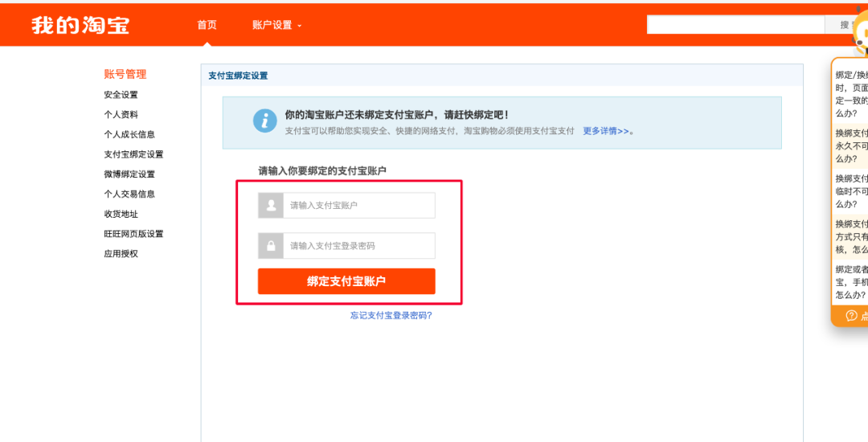
Task: Open 个人交易信息 page
Action: click(x=129, y=194)
